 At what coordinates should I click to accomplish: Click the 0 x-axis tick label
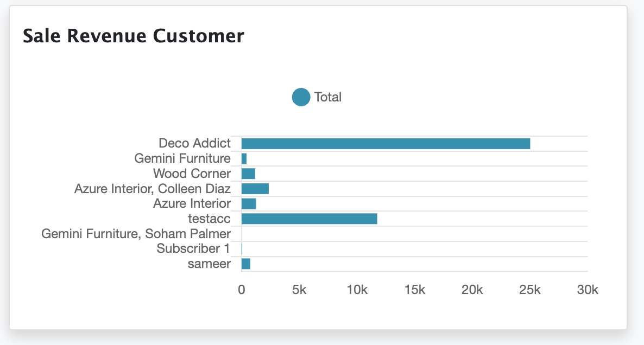tap(242, 290)
